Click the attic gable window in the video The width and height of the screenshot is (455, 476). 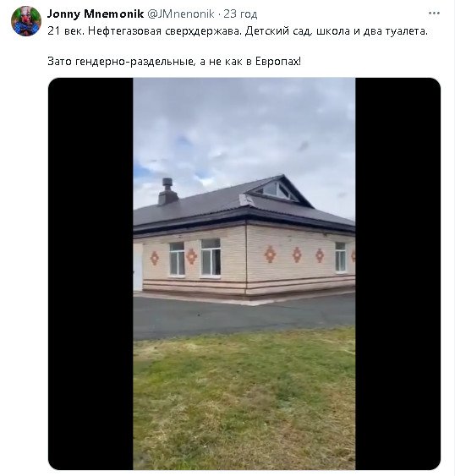[277, 190]
